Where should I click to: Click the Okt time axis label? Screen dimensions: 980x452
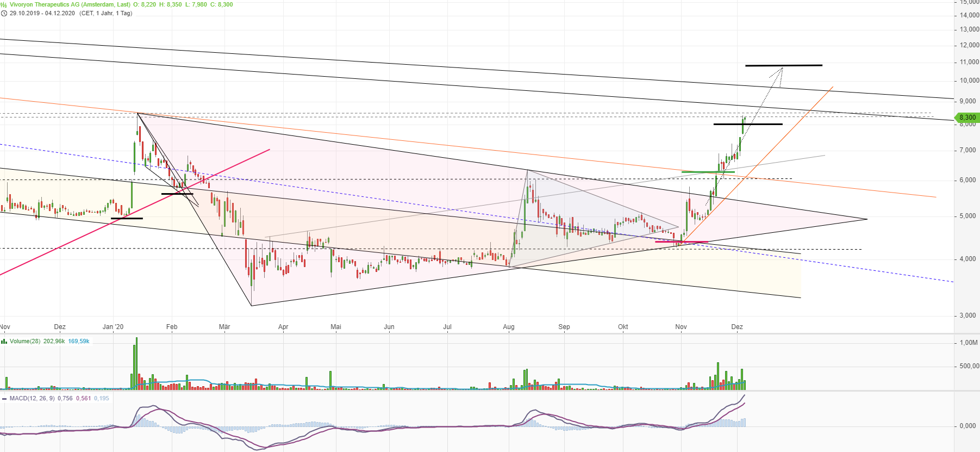[x=623, y=327]
